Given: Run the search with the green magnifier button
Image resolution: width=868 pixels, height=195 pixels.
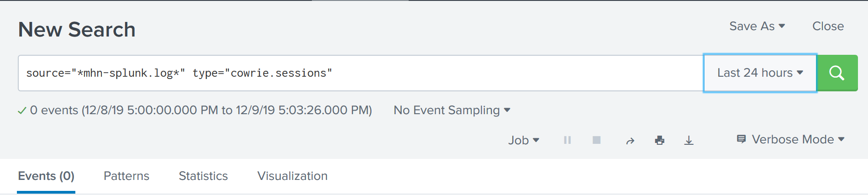Looking at the screenshot, I should [837, 73].
